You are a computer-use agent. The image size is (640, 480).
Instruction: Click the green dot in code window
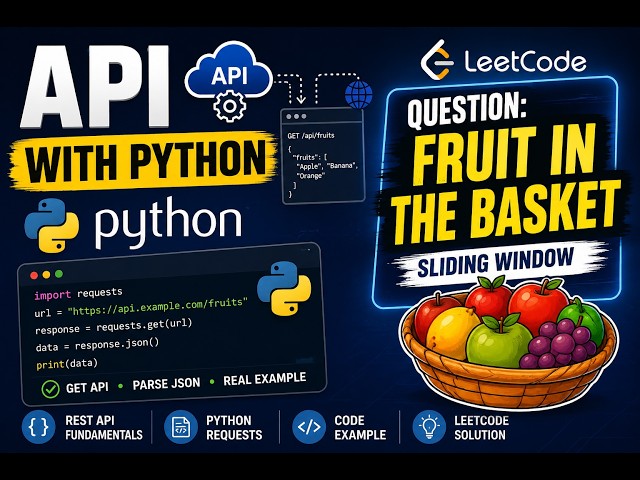coord(59,274)
